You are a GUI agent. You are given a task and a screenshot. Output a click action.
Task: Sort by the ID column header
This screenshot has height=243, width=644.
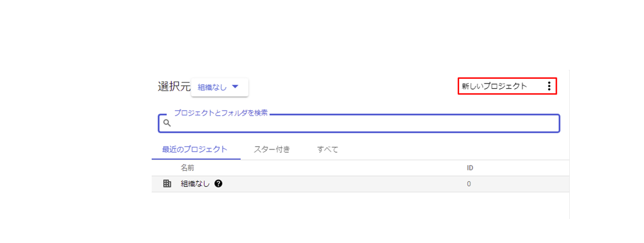point(470,168)
